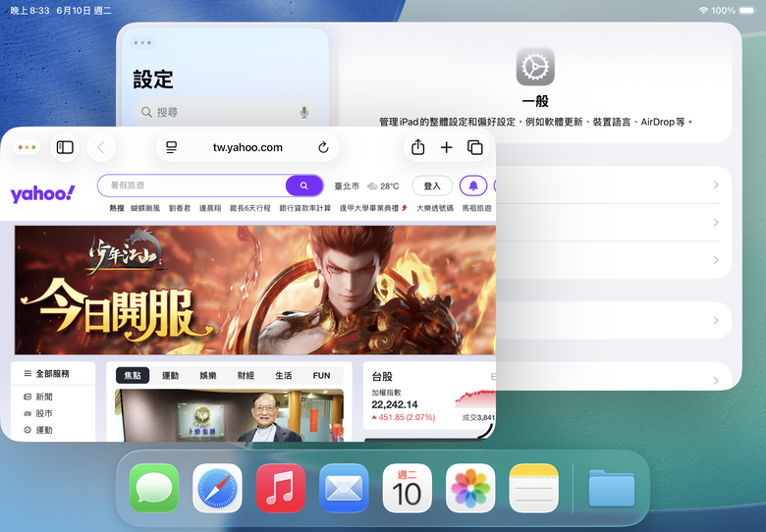
Task: Click the tw.yahoo.com address field
Action: point(247,147)
